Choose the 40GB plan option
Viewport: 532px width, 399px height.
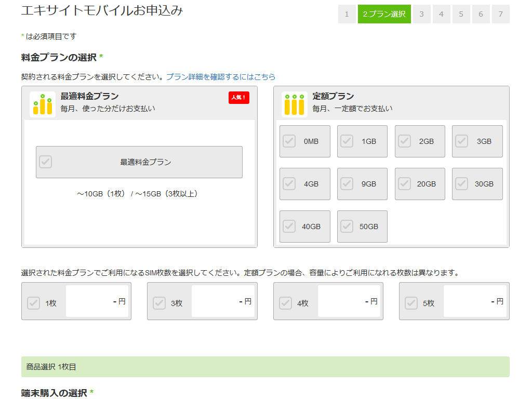coord(304,227)
